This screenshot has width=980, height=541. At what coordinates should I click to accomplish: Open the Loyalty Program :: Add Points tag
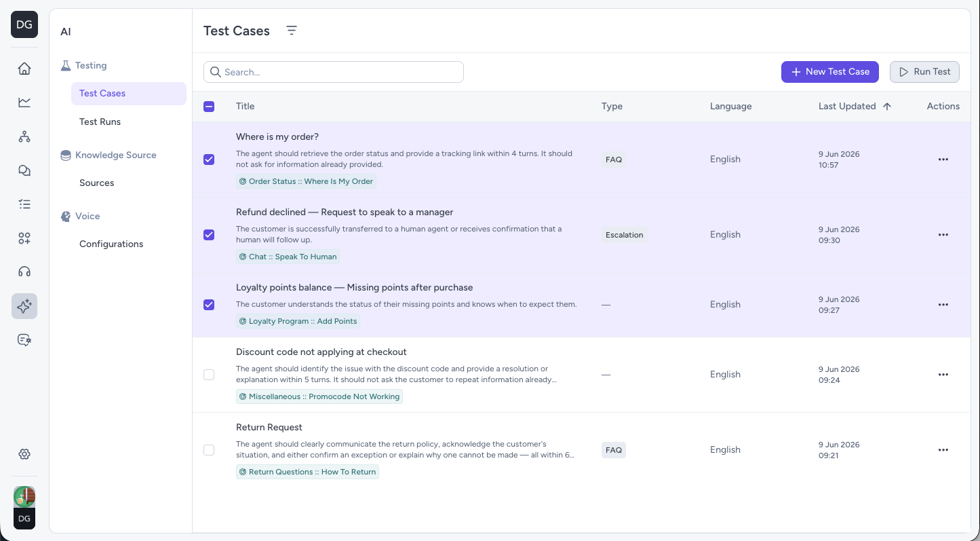coord(298,321)
